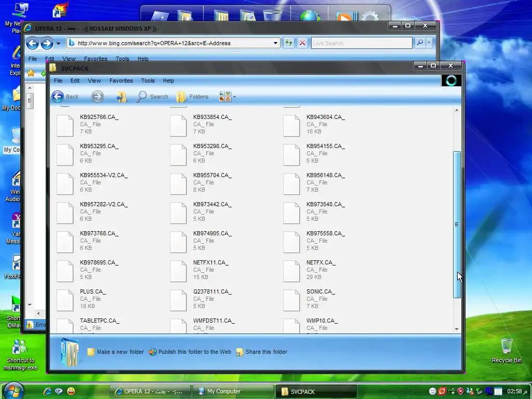
Task: Click the KB978695.CA_ file name
Action: [x=99, y=263]
